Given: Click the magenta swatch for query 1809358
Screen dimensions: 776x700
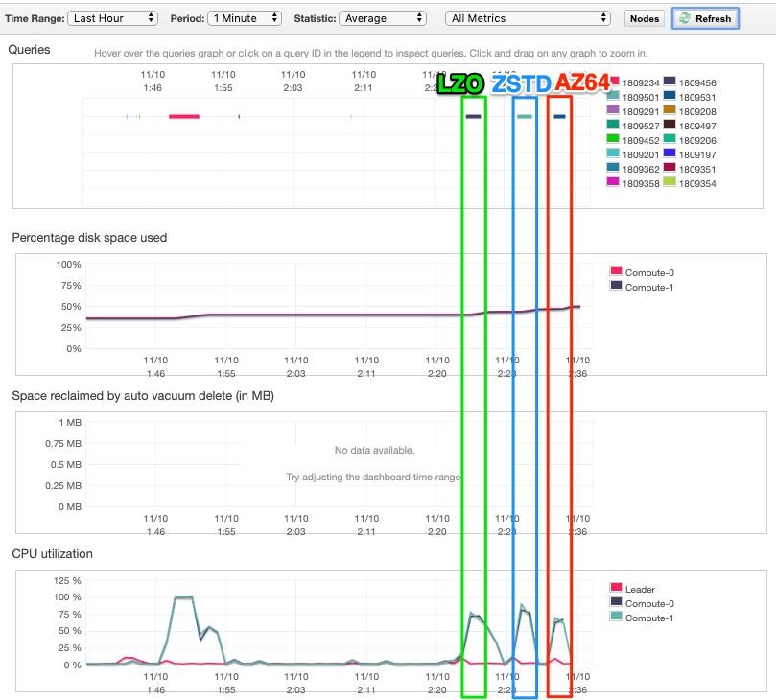Looking at the screenshot, I should pos(615,182).
